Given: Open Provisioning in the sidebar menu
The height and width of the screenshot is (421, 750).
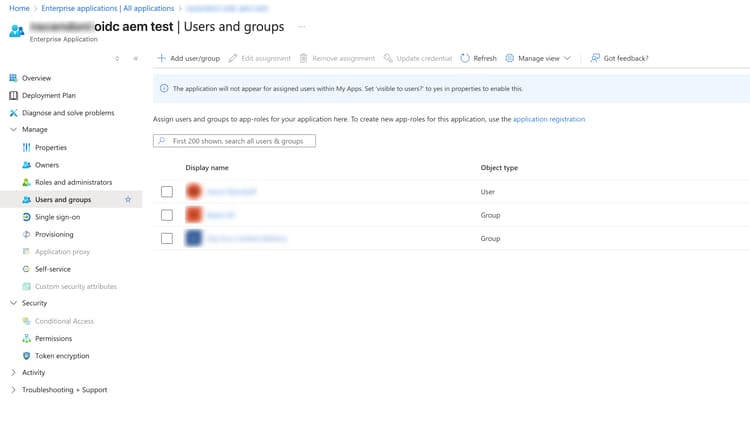Looking at the screenshot, I should (x=54, y=234).
